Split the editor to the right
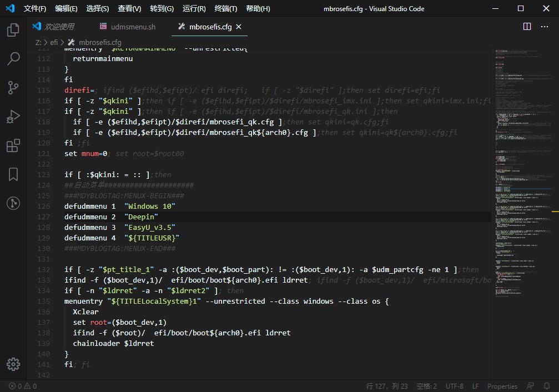This screenshot has height=392, width=559. [x=527, y=27]
